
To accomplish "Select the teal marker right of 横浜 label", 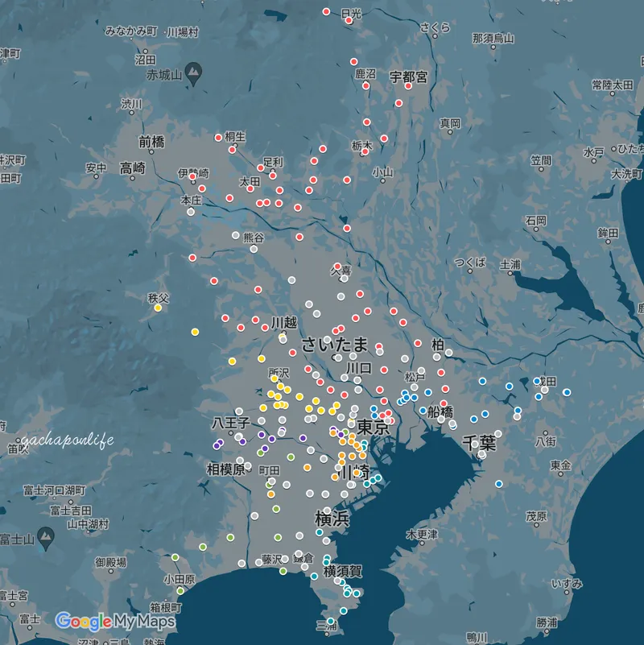I will click(x=319, y=532).
